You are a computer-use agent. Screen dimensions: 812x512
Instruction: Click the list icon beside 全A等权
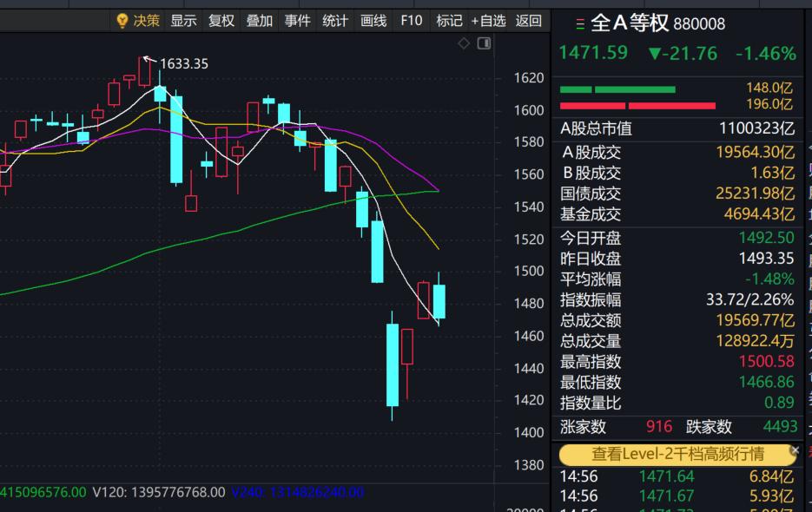point(580,23)
